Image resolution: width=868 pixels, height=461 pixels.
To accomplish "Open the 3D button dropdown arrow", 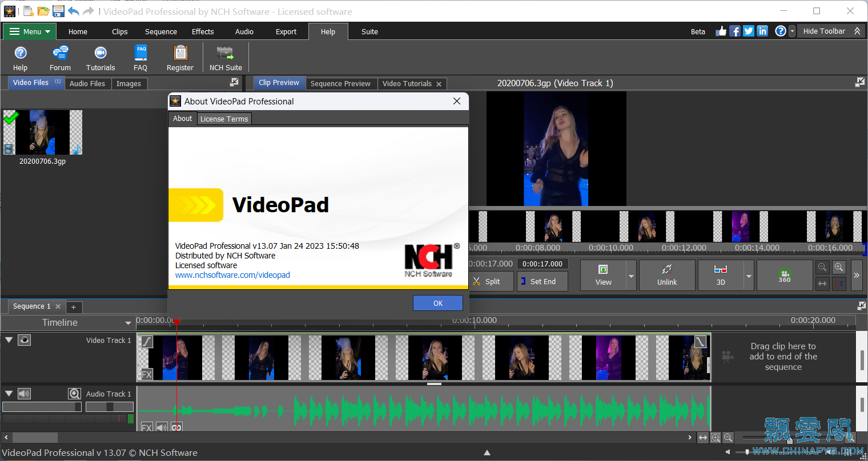I will tap(749, 276).
